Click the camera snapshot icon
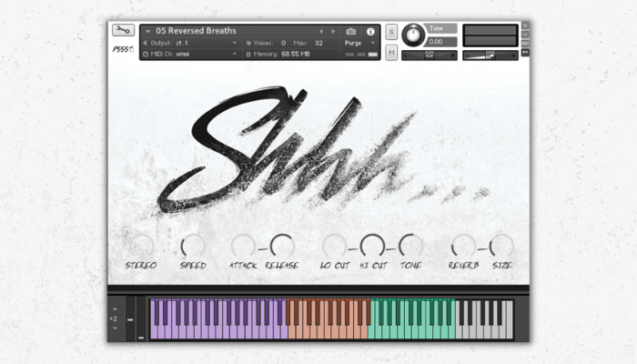637x364 pixels. (351, 31)
